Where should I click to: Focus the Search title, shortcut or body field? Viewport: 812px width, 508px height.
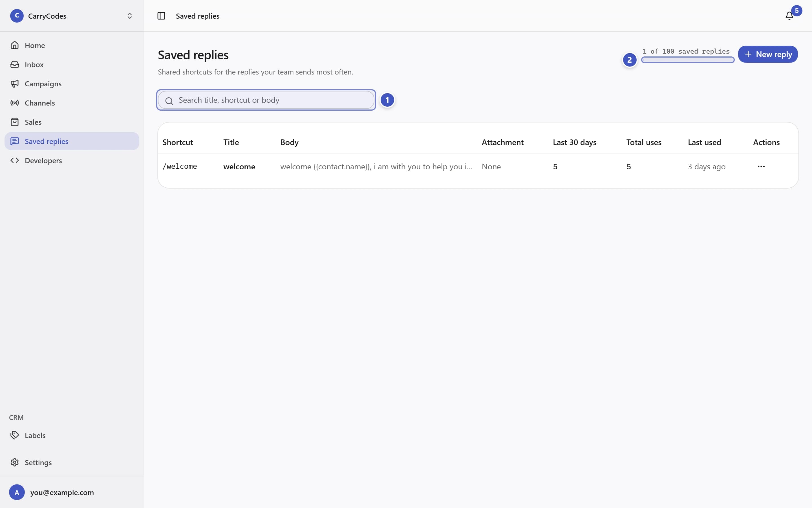coord(266,100)
